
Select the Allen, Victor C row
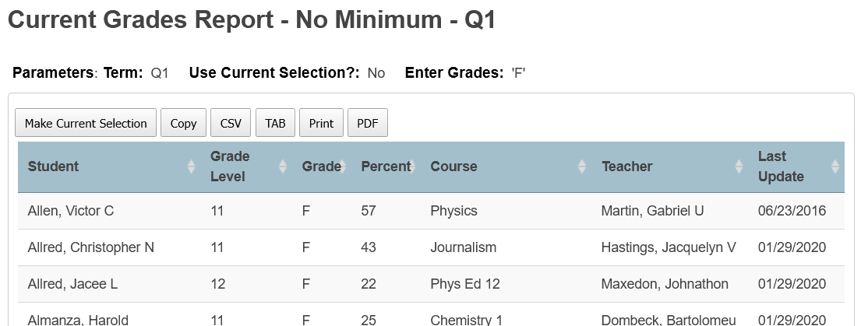(x=431, y=211)
